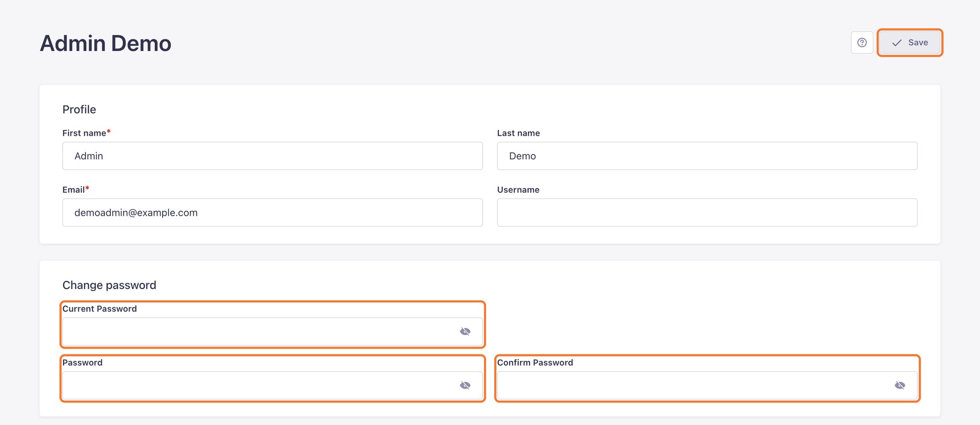
Task: Click the empty Username input field
Action: point(707,213)
